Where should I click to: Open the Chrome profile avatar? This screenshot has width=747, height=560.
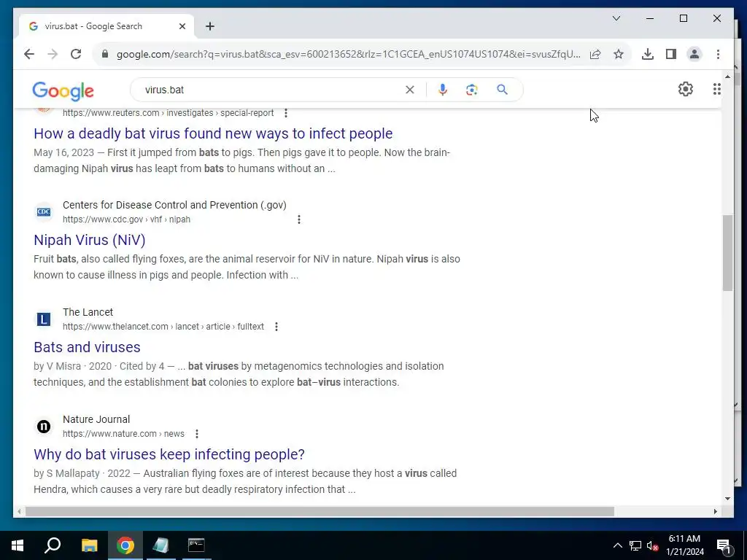694,54
